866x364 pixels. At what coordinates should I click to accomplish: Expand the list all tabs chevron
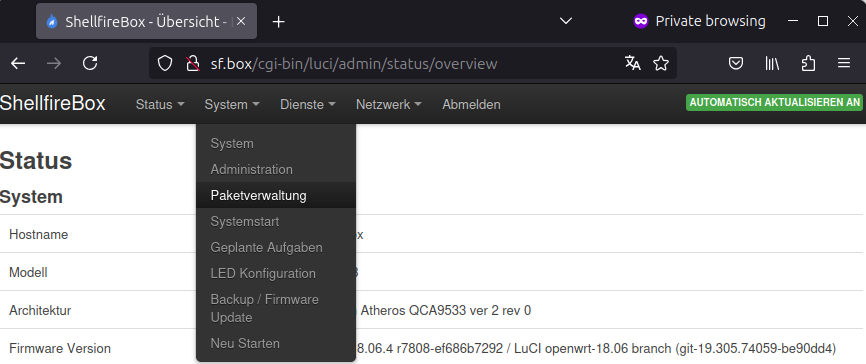tap(566, 21)
